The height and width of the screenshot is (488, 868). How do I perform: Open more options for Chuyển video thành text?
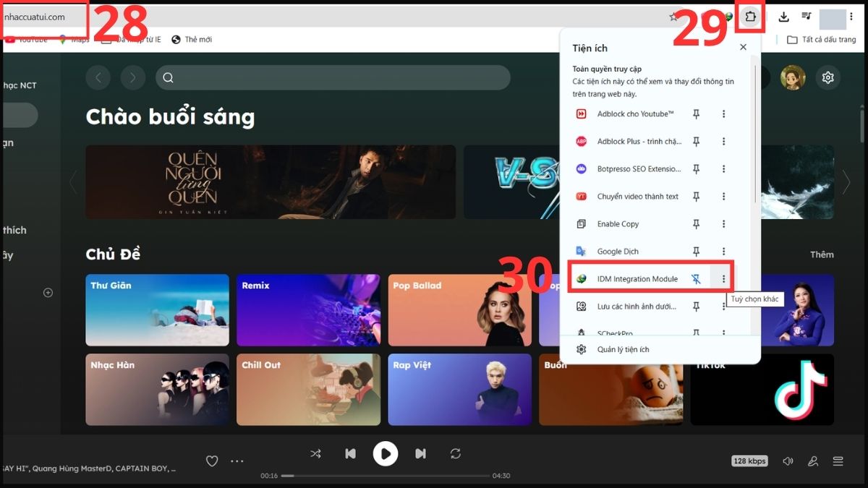723,197
